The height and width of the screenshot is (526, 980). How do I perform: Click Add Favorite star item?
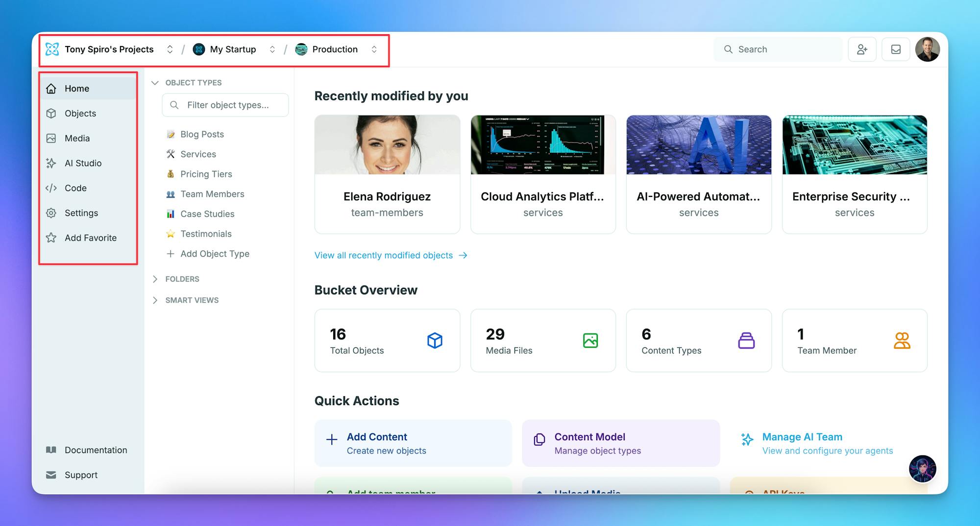point(90,238)
